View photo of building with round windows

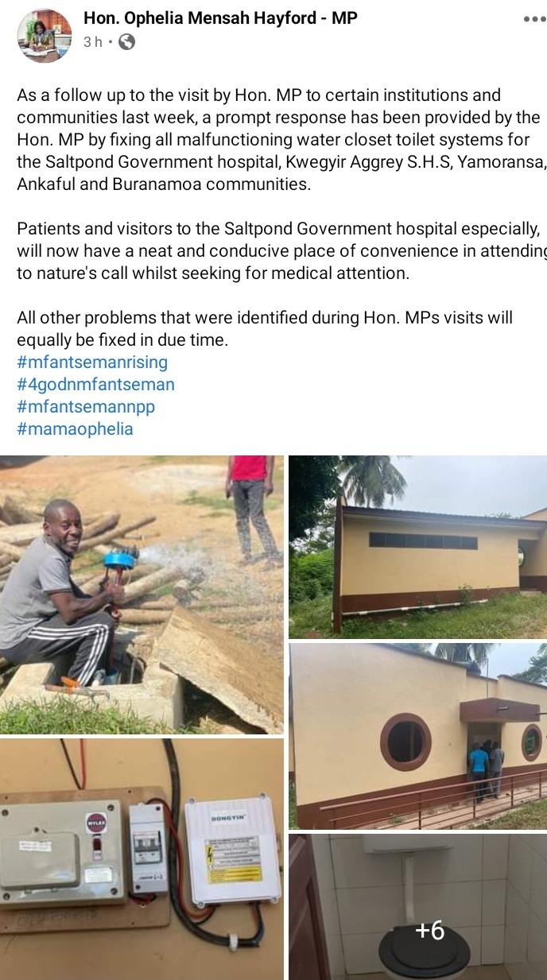(x=417, y=737)
